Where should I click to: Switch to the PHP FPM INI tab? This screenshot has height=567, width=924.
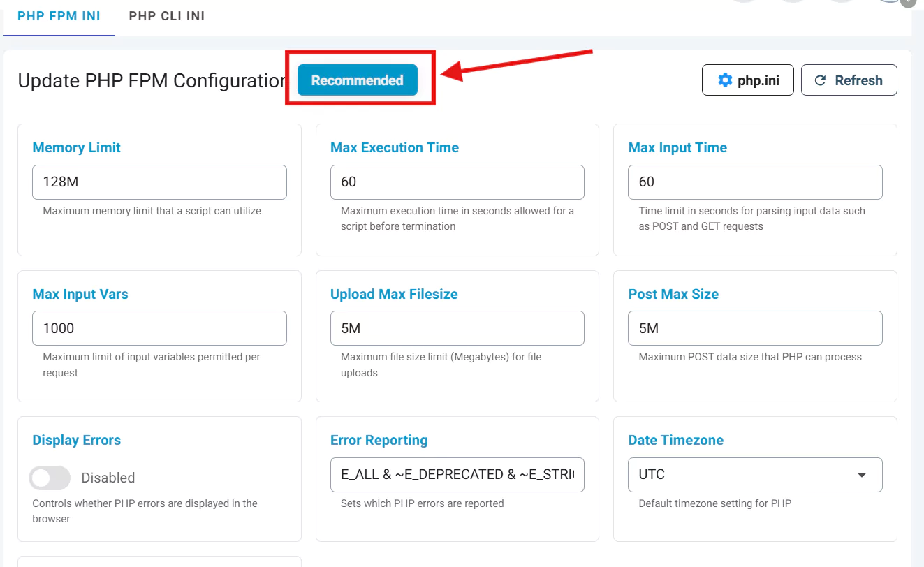click(59, 16)
